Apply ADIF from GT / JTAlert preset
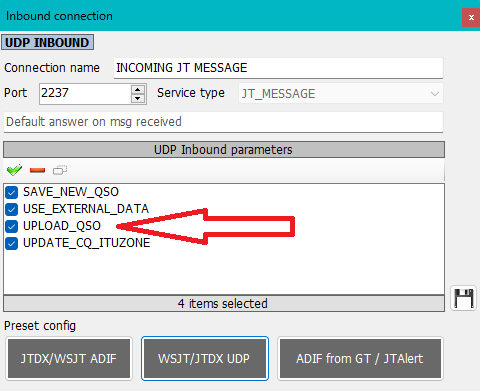480x391 pixels. 360,359
